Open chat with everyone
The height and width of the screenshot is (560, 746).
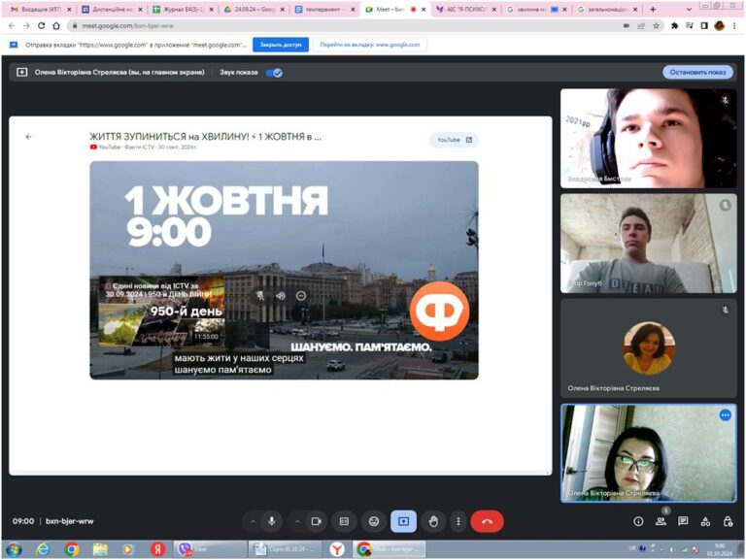(683, 521)
